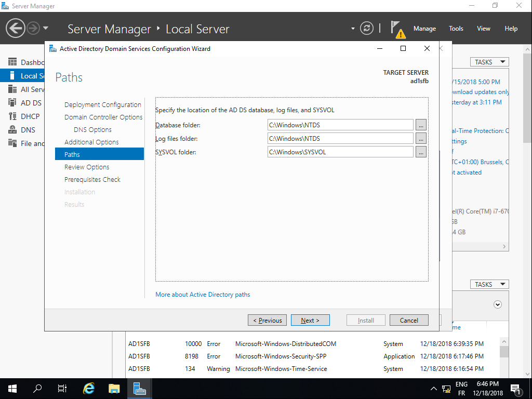Select AD DS in the sidebar
This screenshot has width=532, height=399.
pos(31,103)
